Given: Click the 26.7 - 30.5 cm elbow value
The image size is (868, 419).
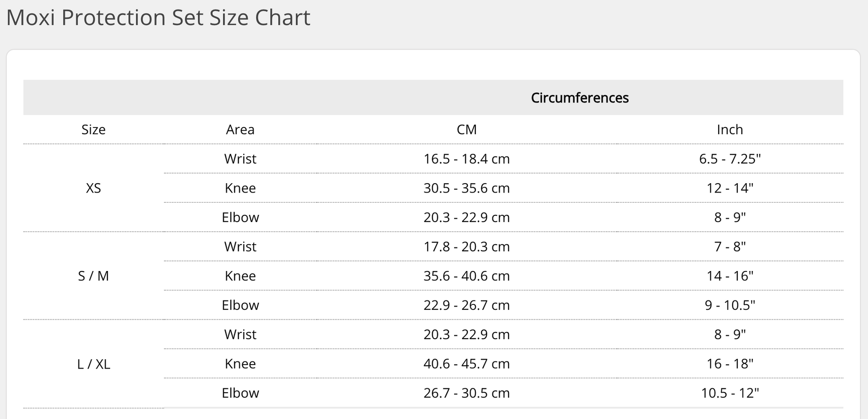Looking at the screenshot, I should (467, 393).
